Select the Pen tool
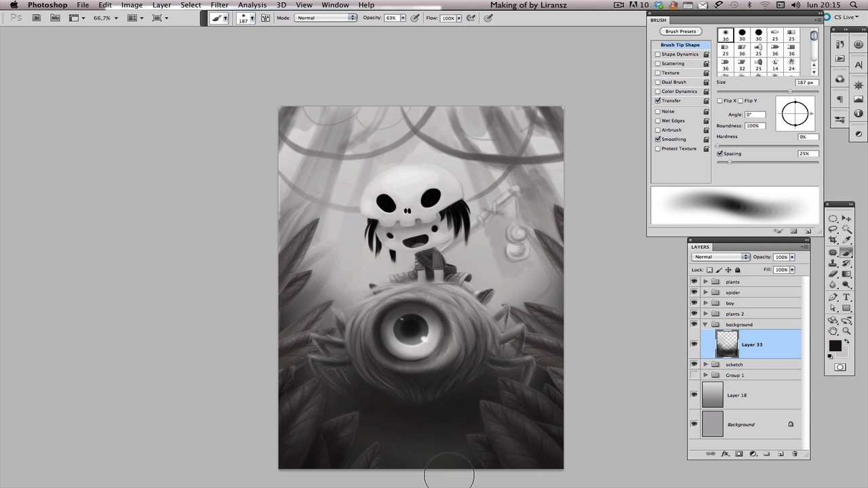868x488 pixels. tap(833, 297)
